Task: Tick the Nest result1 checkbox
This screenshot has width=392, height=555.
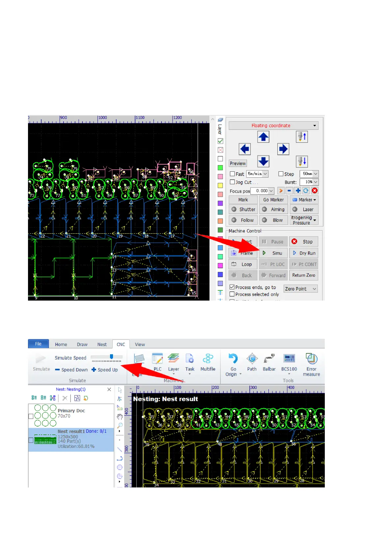Action: [31, 440]
